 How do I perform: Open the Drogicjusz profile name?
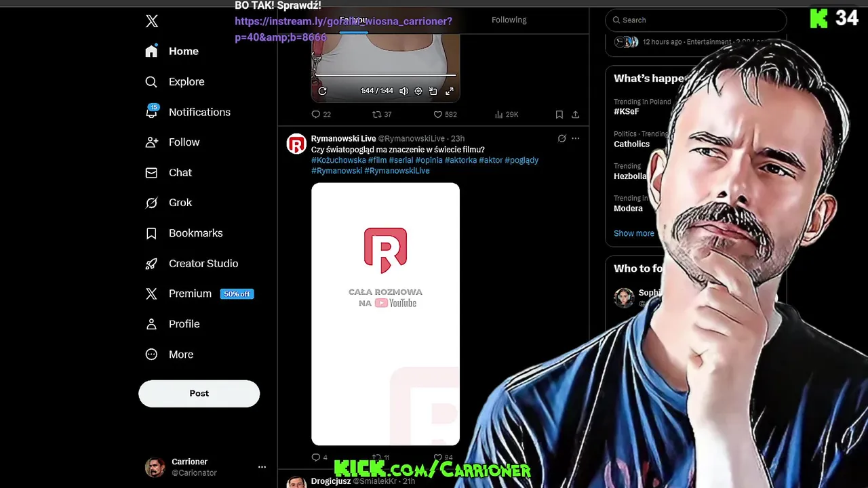[x=331, y=481]
